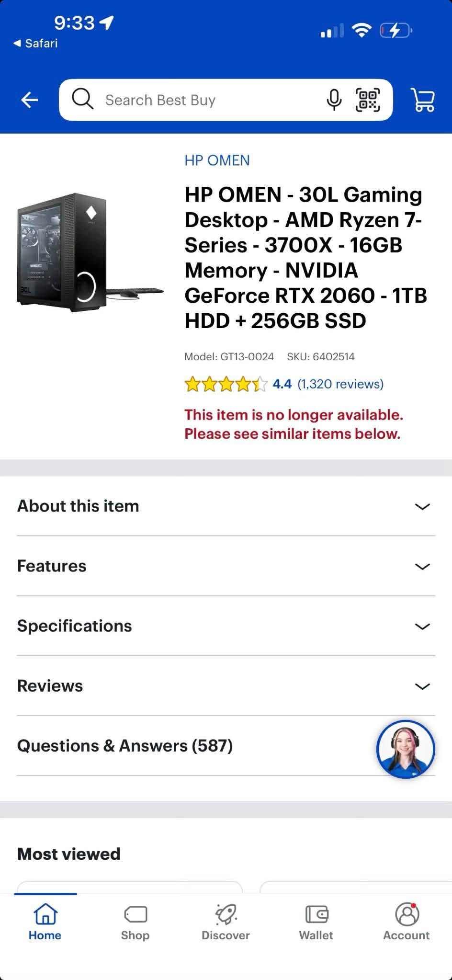Open the shopping cart icon
Image resolution: width=452 pixels, height=980 pixels.
[423, 100]
